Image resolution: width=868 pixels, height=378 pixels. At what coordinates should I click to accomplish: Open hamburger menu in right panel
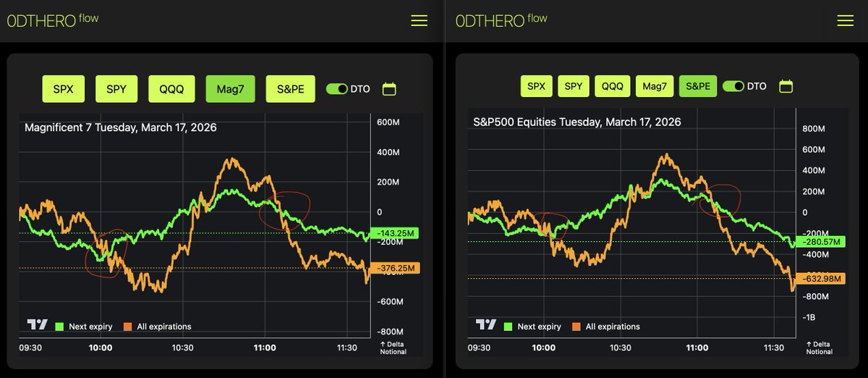[846, 21]
